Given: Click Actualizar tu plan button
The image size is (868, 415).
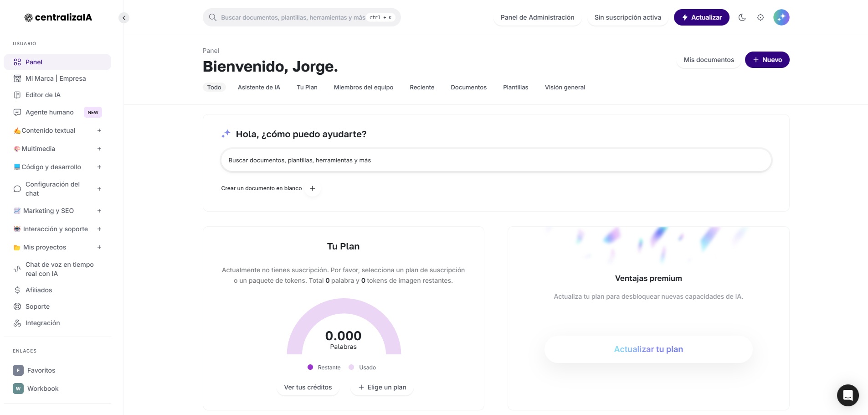Looking at the screenshot, I should tap(648, 349).
